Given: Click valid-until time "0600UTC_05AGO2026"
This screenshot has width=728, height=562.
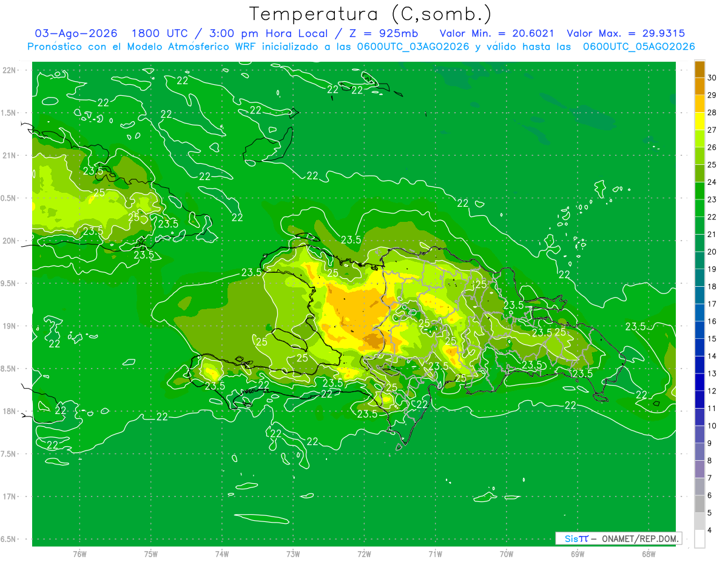Looking at the screenshot, I should point(638,47).
